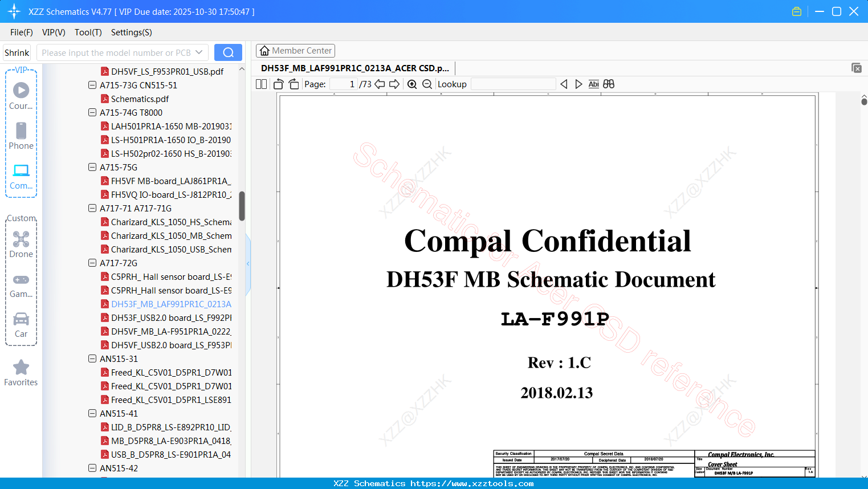Viewport: 868px width, 489px height.
Task: Open the VIP(V) menu
Action: click(54, 32)
